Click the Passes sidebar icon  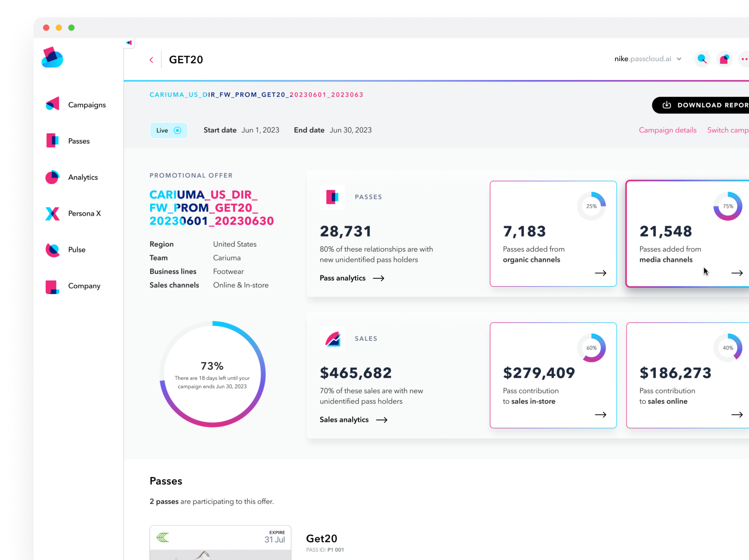[x=52, y=141]
